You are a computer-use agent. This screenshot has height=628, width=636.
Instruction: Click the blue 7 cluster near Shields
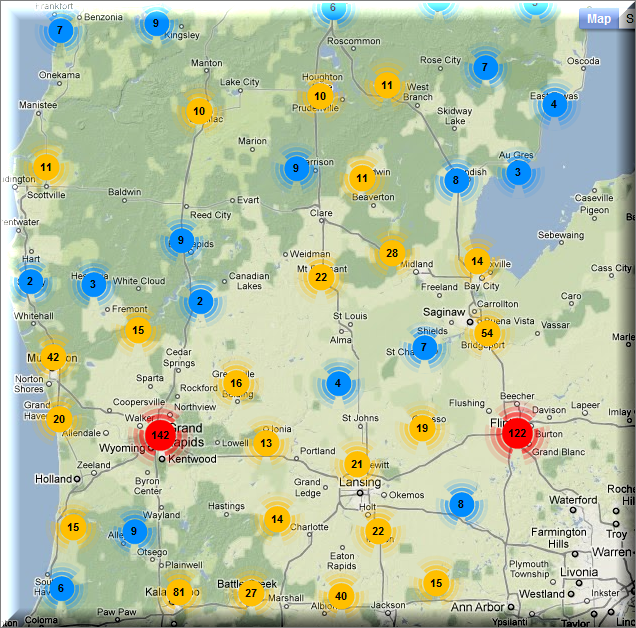point(424,347)
